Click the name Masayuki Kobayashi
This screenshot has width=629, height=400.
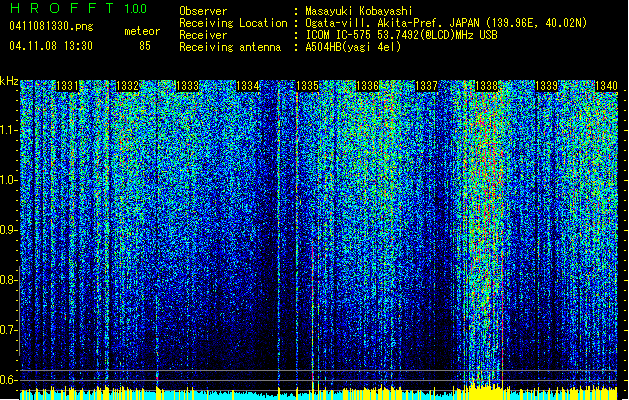(x=359, y=11)
